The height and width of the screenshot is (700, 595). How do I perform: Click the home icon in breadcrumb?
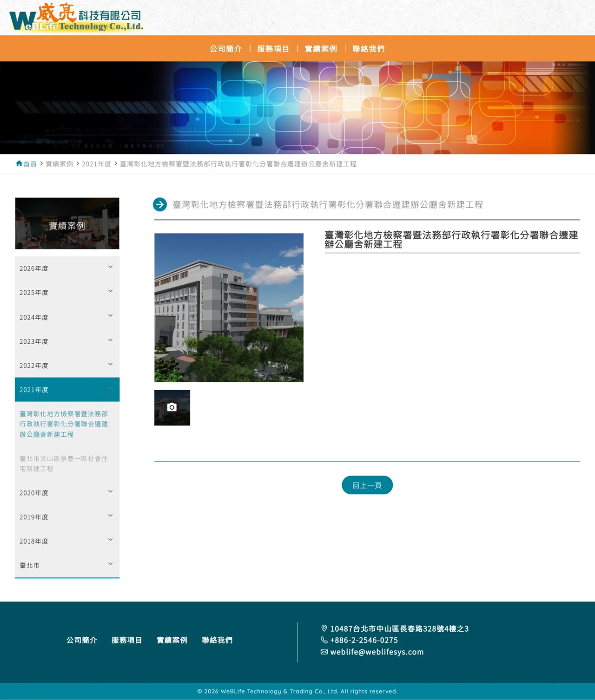point(19,164)
